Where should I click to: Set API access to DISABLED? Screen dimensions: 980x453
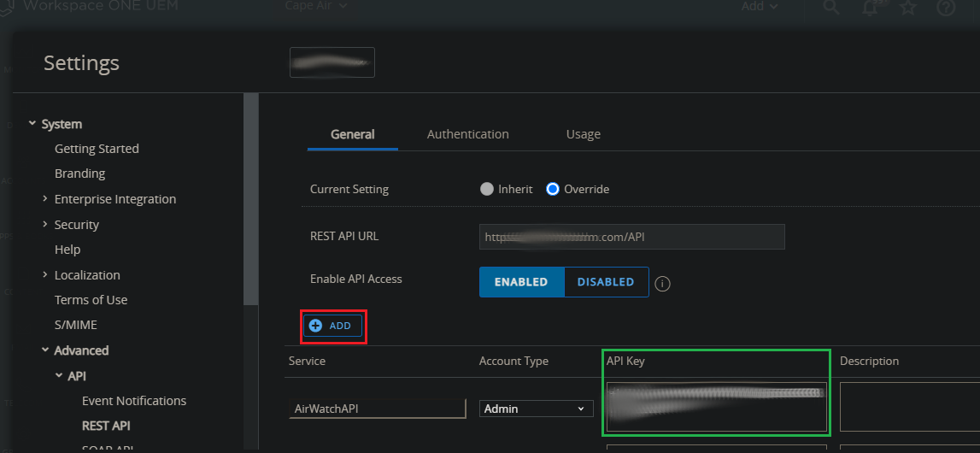606,282
